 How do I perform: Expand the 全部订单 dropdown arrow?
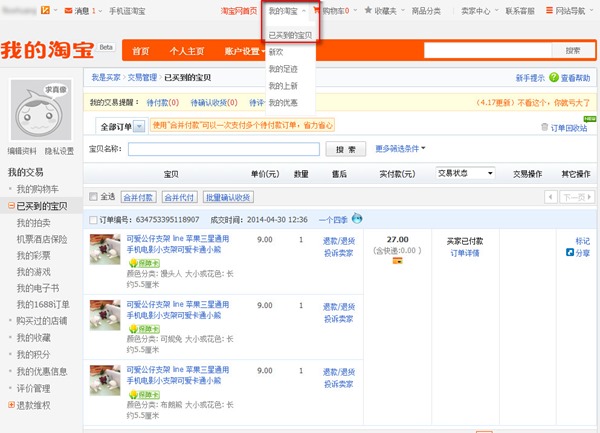point(139,126)
